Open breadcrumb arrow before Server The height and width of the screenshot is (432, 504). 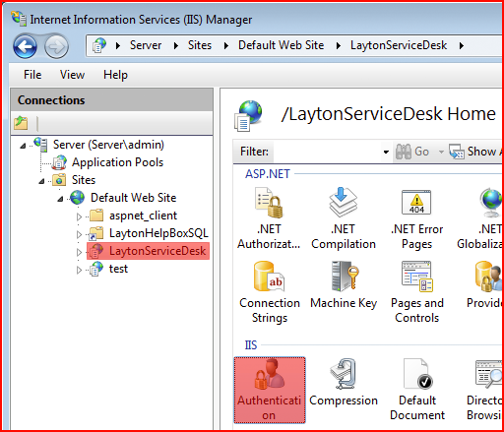tap(118, 45)
